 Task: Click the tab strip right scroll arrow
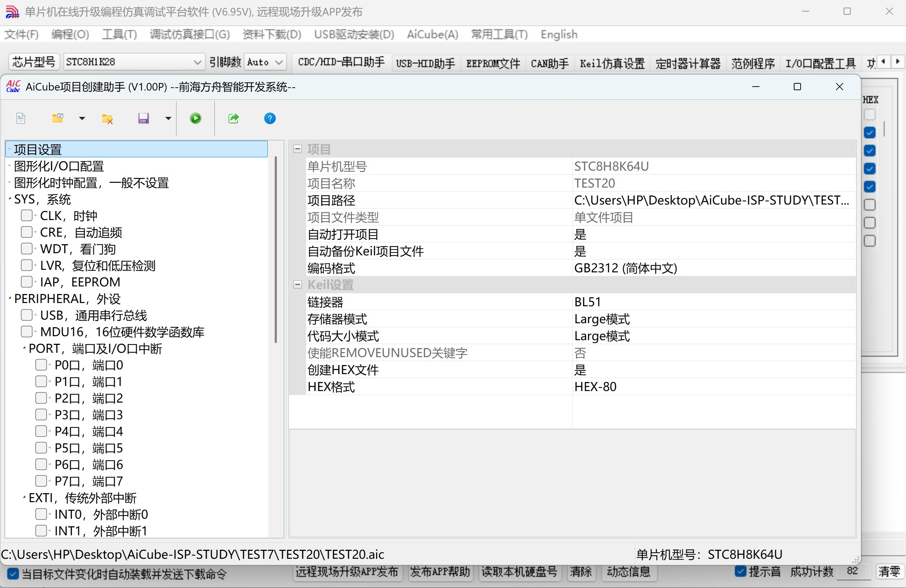click(898, 61)
